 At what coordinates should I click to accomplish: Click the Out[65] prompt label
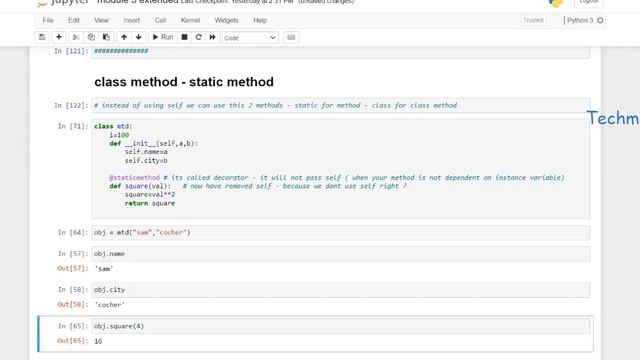point(73,341)
